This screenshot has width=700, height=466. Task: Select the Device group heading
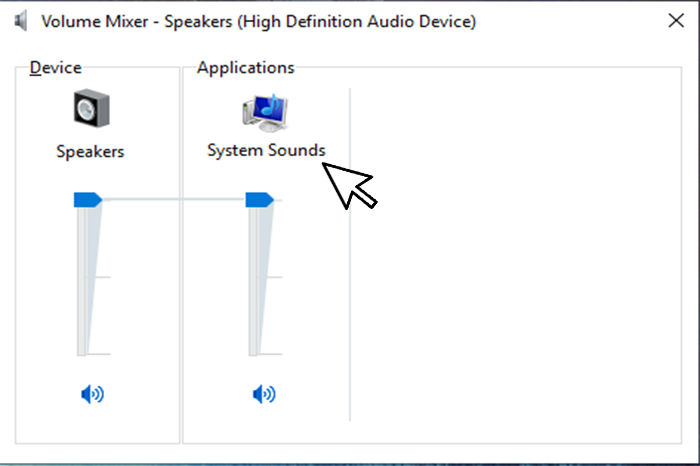point(55,68)
